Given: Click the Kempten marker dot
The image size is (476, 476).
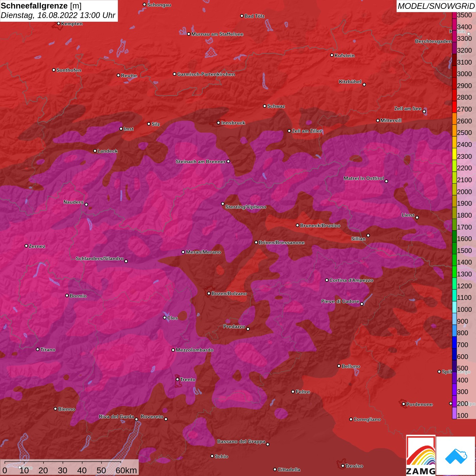Looking at the screenshot, I should [x=58, y=23].
